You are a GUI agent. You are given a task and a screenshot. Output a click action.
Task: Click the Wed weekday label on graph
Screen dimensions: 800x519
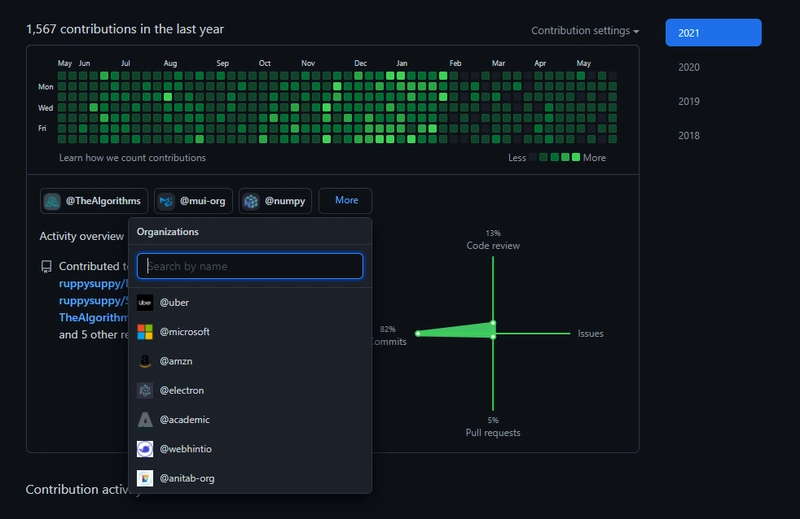click(45, 108)
